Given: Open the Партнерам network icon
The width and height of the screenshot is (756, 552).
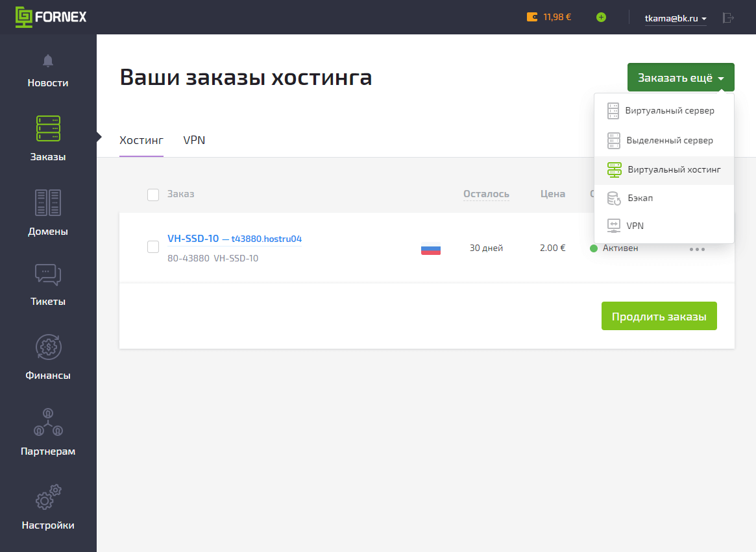Looking at the screenshot, I should pos(48,422).
